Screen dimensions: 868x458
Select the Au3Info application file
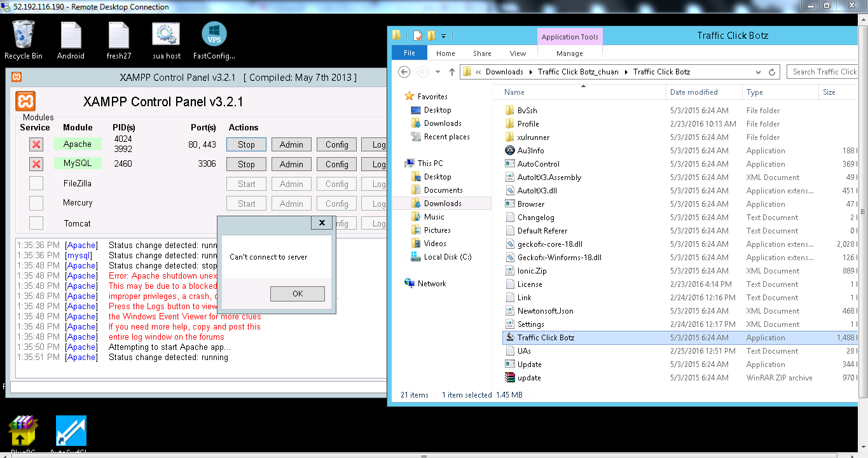[530, 151]
